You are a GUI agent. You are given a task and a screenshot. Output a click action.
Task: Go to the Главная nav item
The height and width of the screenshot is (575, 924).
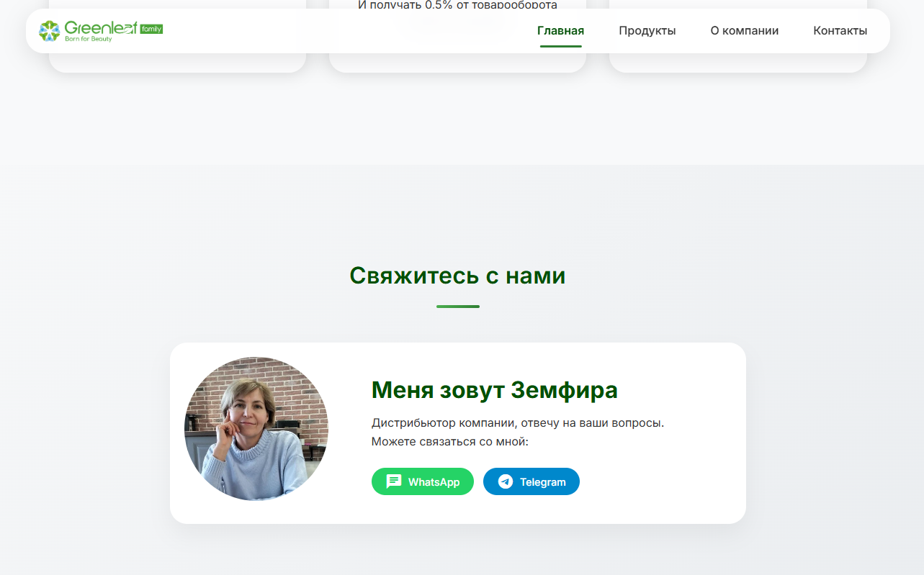coord(560,31)
